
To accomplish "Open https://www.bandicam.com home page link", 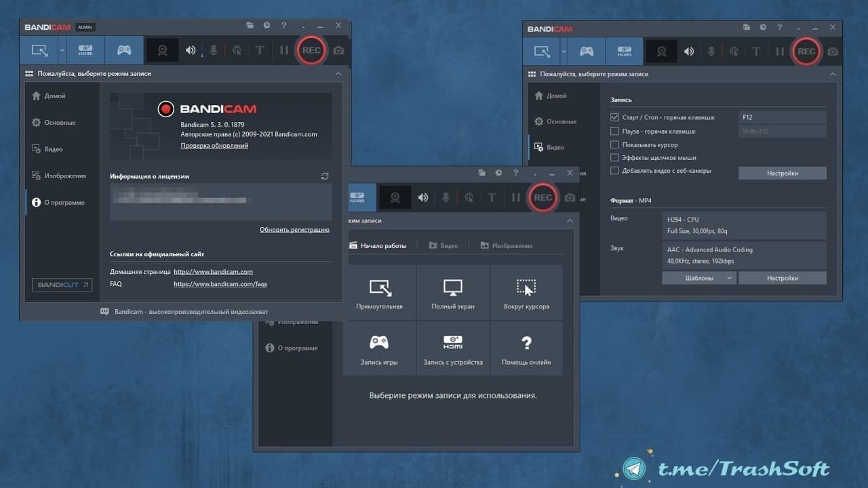I will [x=213, y=271].
